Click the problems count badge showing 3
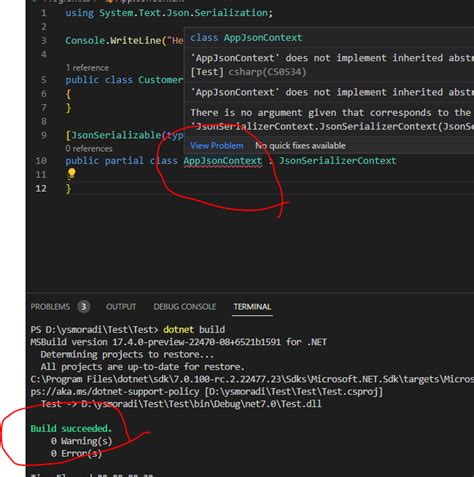This screenshot has height=477, width=474. pyautogui.click(x=84, y=307)
